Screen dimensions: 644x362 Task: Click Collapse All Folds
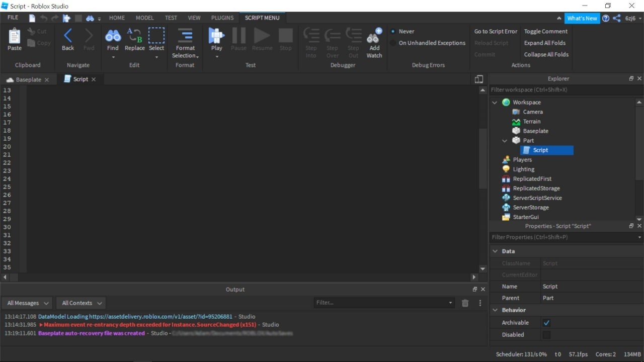click(546, 54)
